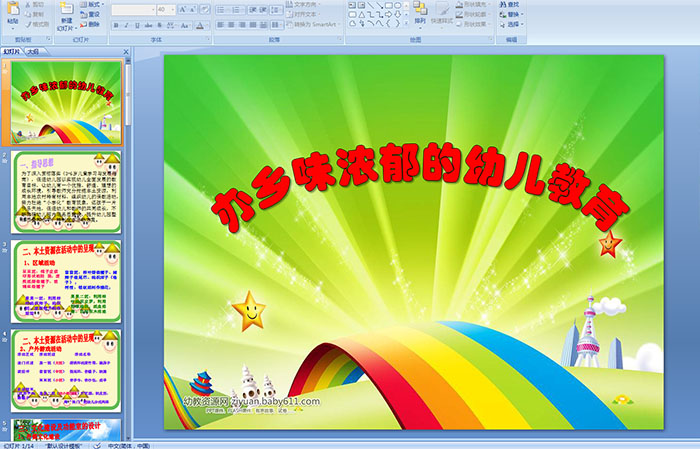Open the Shape Fill (形状填充) menu

coord(474,4)
